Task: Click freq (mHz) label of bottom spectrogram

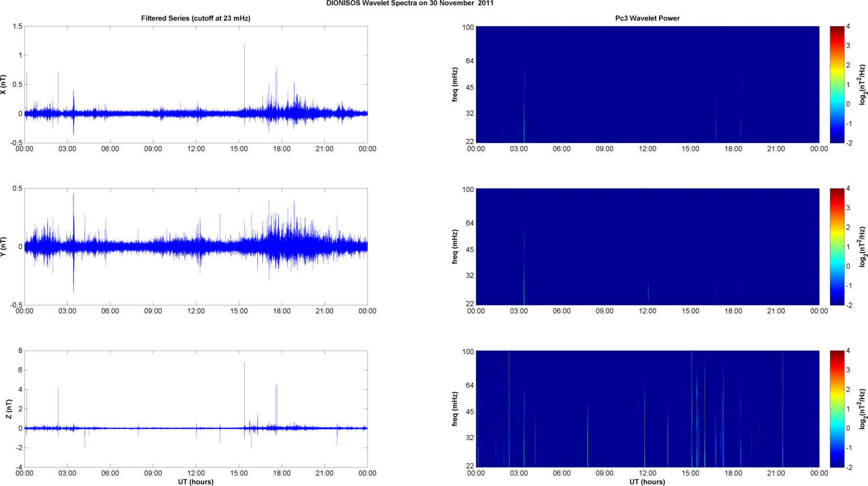Action: click(x=455, y=409)
